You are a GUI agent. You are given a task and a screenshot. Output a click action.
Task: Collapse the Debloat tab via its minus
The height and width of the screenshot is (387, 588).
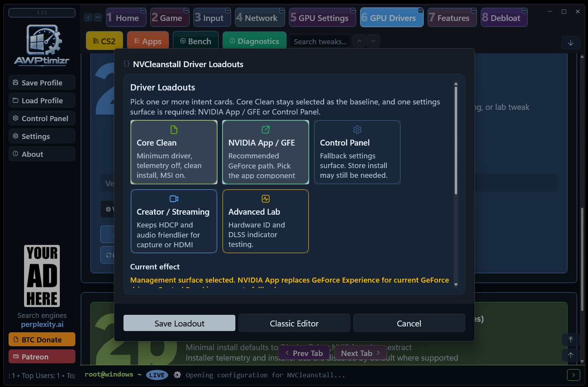click(x=524, y=10)
